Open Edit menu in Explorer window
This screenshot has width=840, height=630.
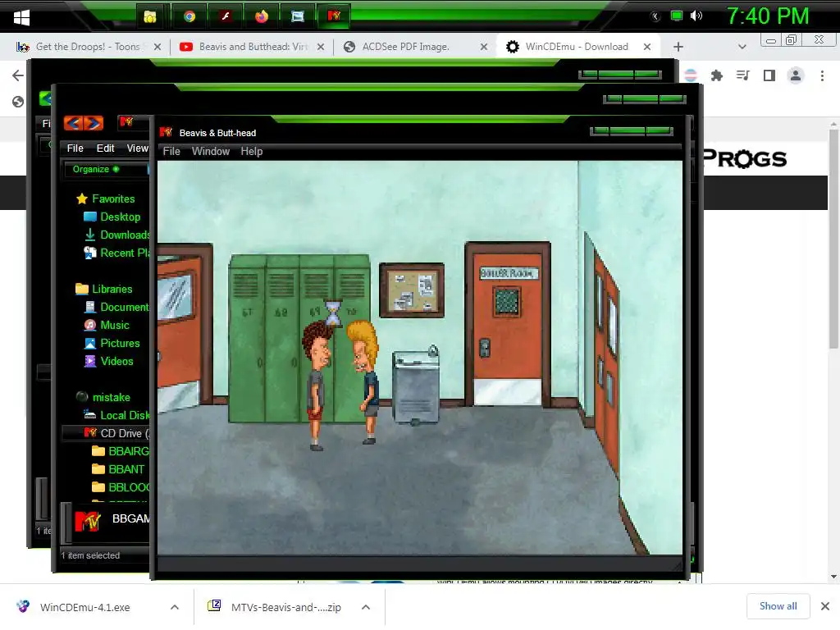[105, 148]
